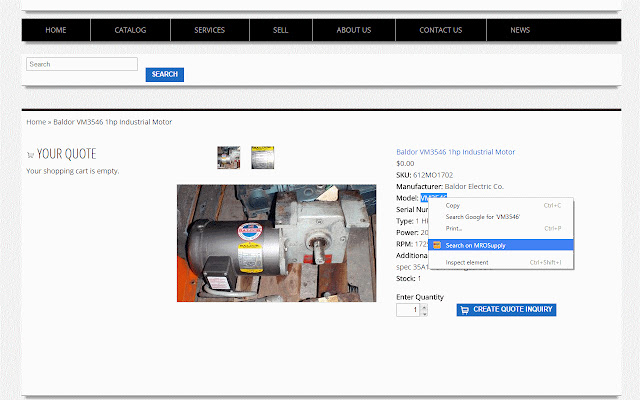The image size is (640, 400).
Task: Select the nameplate label thumbnail
Action: (x=263, y=158)
